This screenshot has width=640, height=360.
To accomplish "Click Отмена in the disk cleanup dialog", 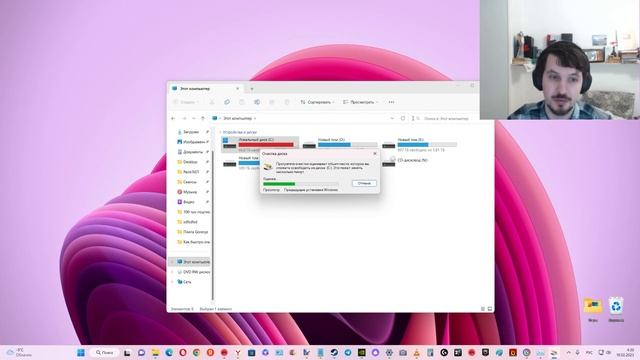I will tap(364, 183).
